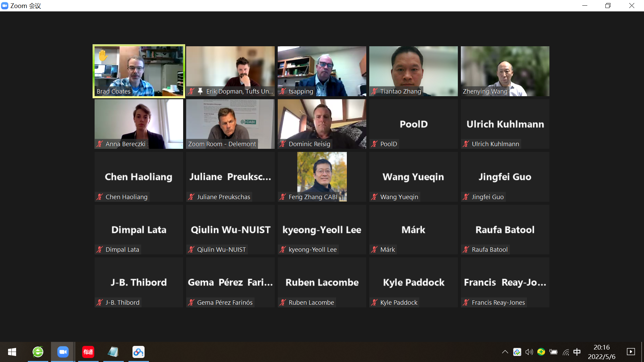This screenshot has height=362, width=644.
Task: Select Zhenying Wang's video tile
Action: point(505,71)
